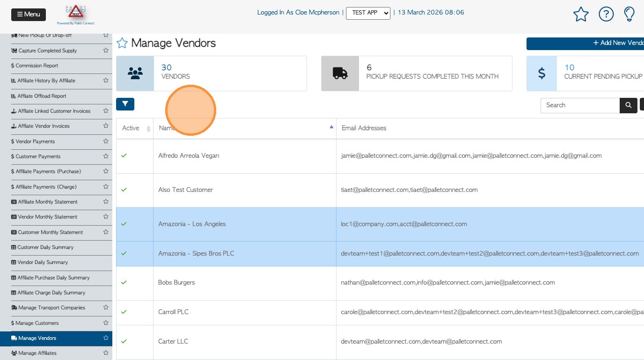Screen dimensions: 644x360
Task: Sort table by Active column
Action: pos(148,129)
